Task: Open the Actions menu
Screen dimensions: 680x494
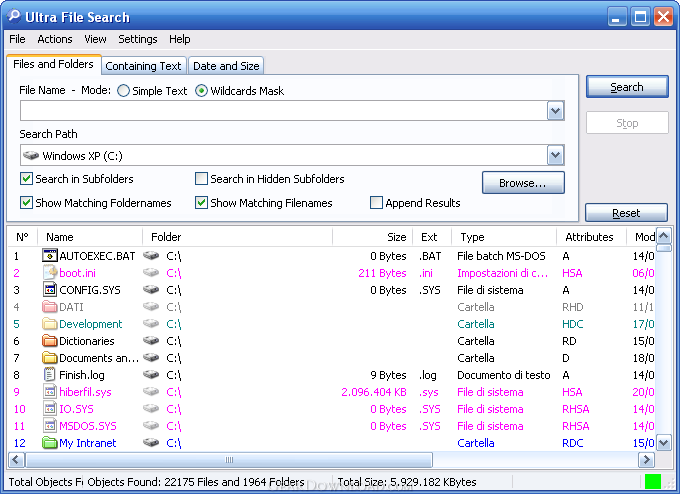Action: [55, 39]
